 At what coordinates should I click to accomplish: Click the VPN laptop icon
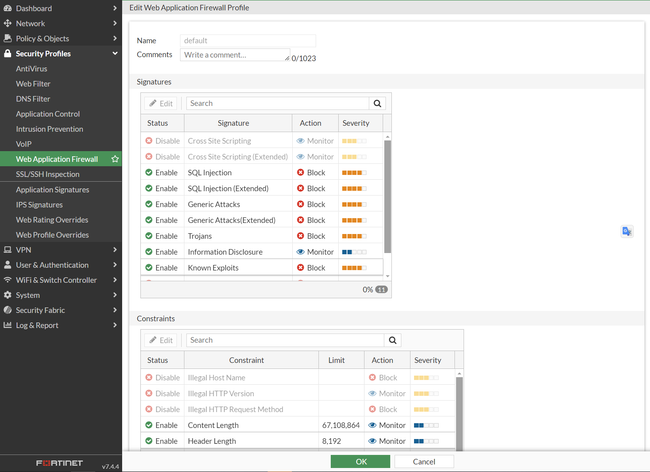pos(7,250)
